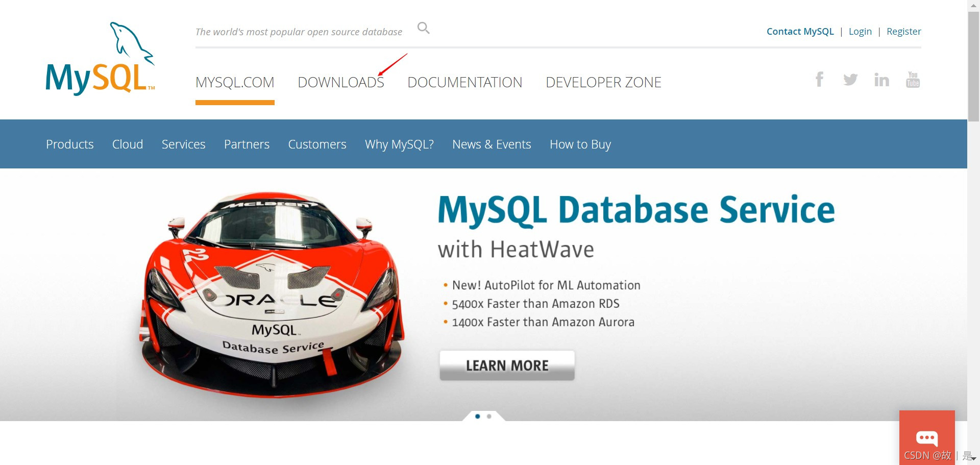Open the DOWNLOADS tab
Viewport: 980px width, 465px height.
[x=341, y=82]
